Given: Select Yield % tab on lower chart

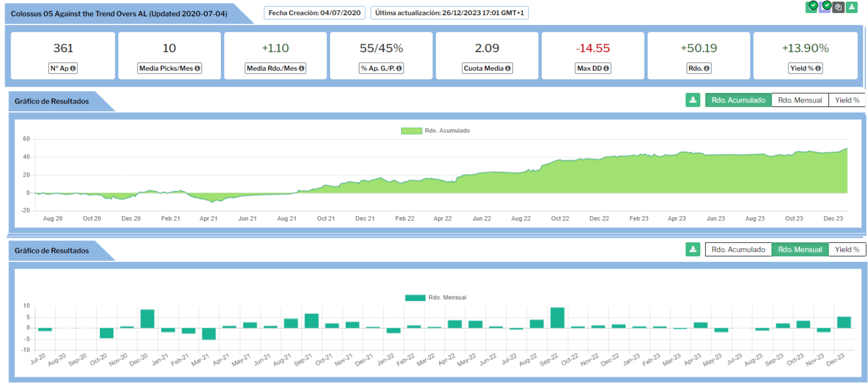Looking at the screenshot, I should (x=847, y=249).
